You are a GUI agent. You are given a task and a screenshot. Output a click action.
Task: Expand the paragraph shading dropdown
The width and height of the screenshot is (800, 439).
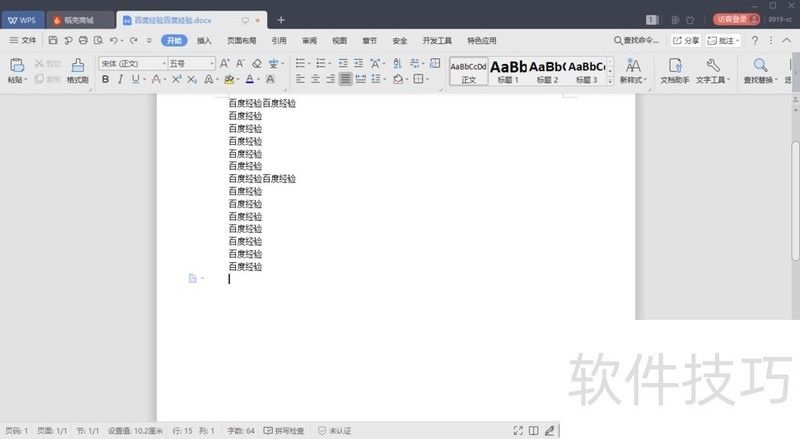407,79
